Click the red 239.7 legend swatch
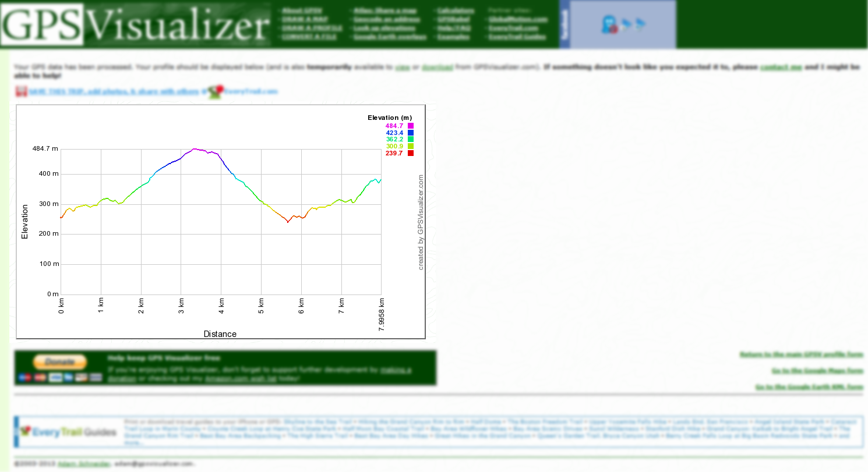The height and width of the screenshot is (472, 868). click(x=411, y=153)
